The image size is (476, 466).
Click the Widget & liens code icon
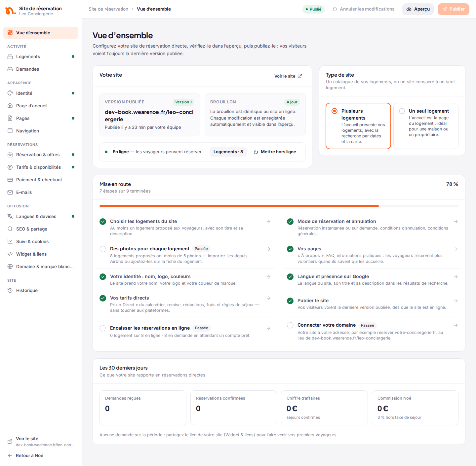(x=10, y=254)
